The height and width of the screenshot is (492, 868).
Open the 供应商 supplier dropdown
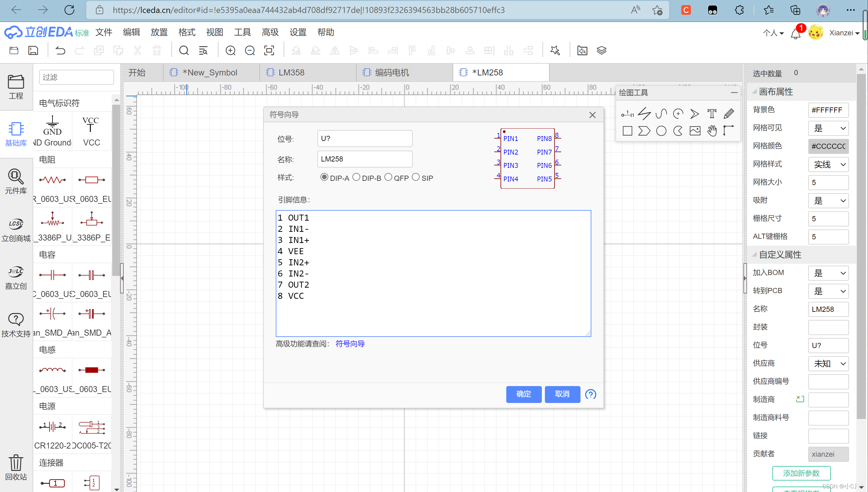[828, 364]
